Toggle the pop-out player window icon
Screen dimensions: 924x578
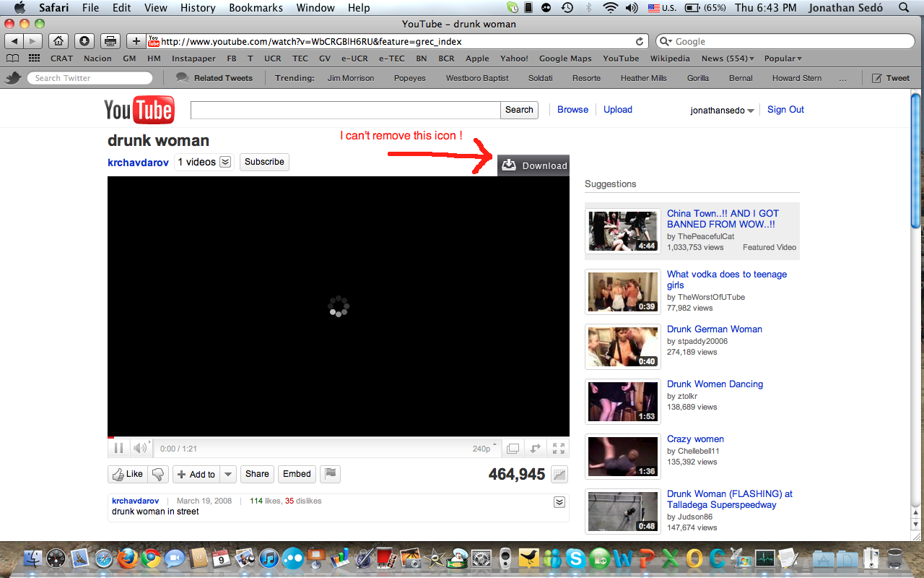(513, 449)
